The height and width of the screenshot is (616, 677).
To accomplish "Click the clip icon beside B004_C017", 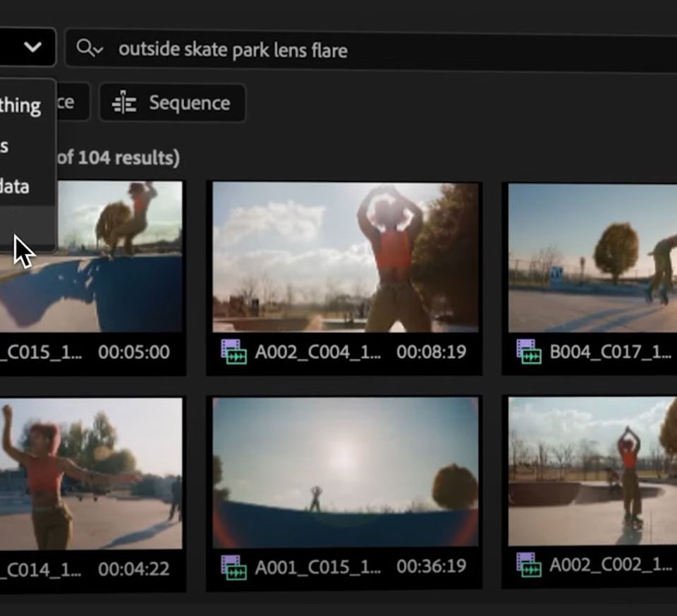I will coord(529,351).
